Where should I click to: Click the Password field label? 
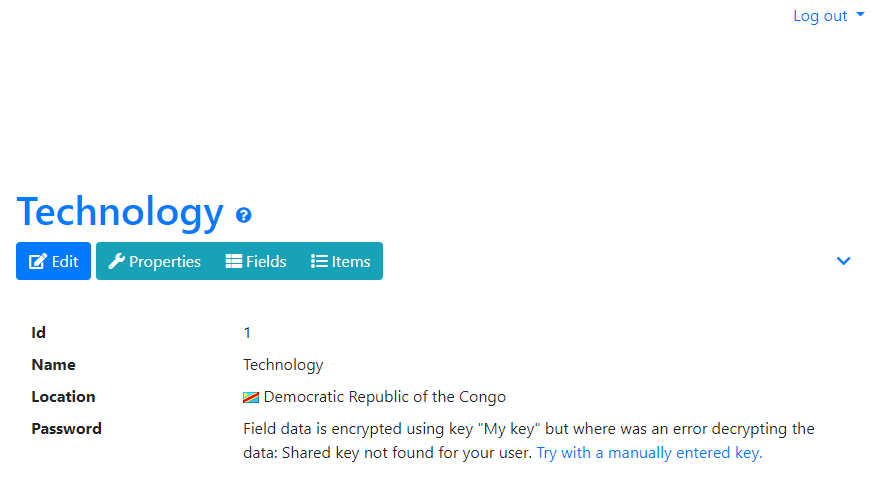click(66, 429)
